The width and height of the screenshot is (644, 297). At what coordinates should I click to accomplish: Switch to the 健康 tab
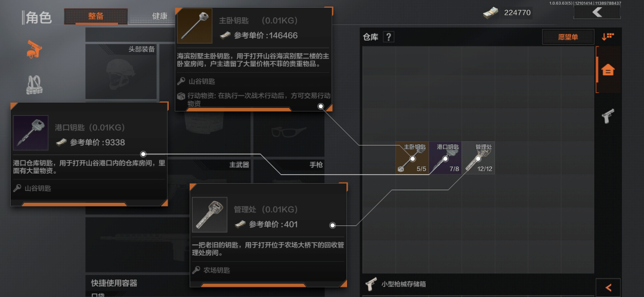click(x=160, y=17)
